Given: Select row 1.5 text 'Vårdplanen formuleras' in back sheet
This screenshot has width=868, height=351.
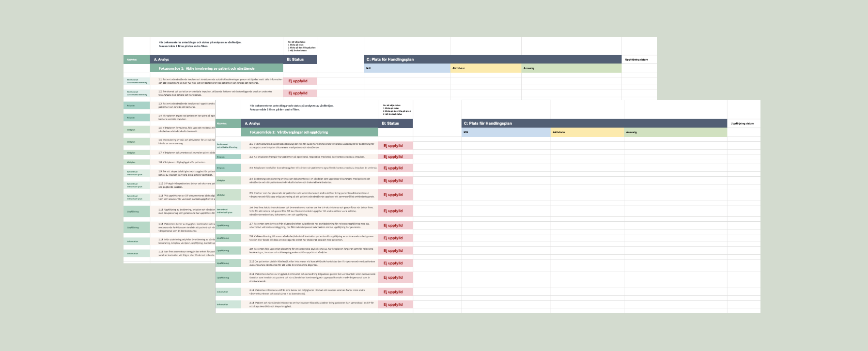Looking at the screenshot, I should 186,129.
